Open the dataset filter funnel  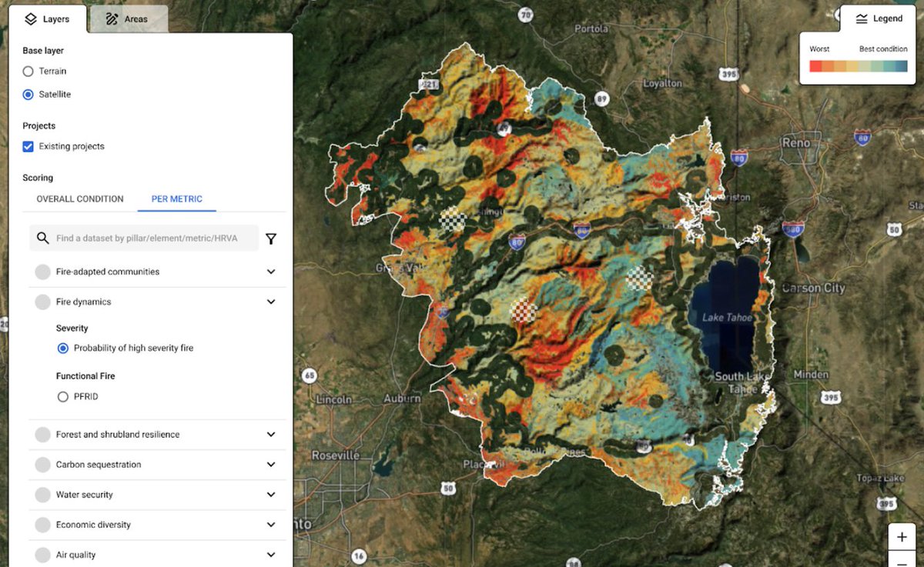tap(271, 239)
